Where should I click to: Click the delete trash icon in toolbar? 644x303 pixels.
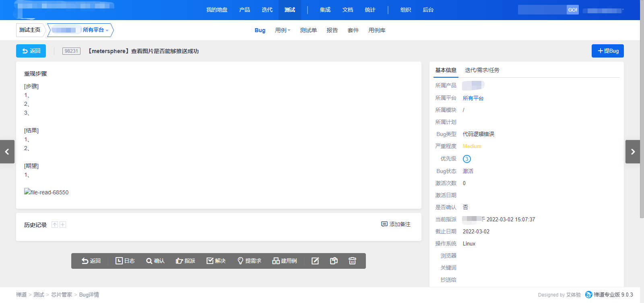[x=352, y=261]
